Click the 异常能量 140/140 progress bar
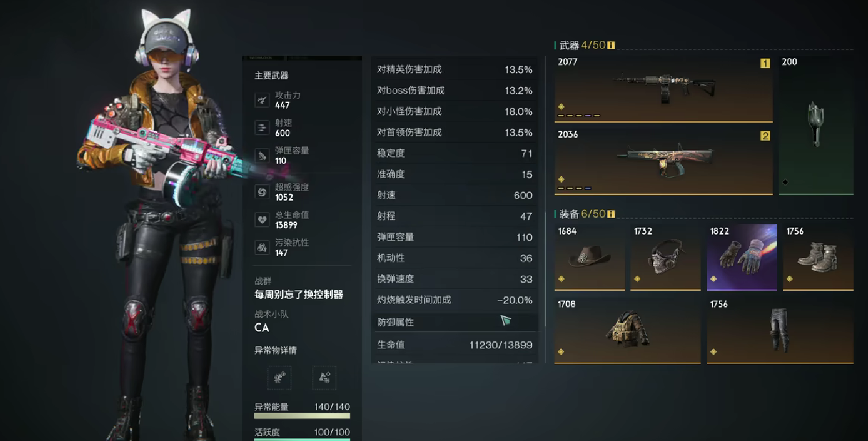The image size is (868, 441). (303, 415)
